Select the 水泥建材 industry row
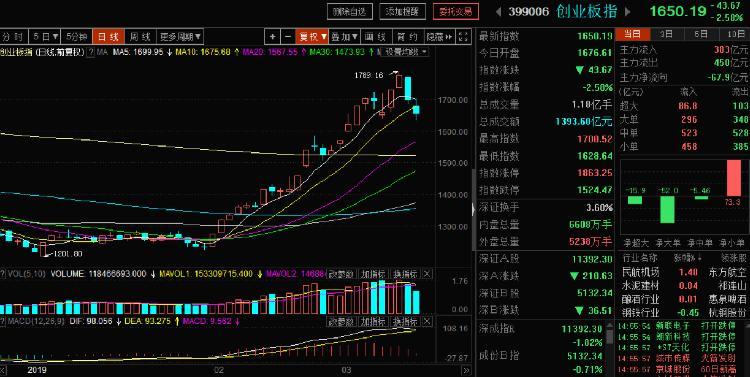The image size is (750, 377). click(x=684, y=286)
